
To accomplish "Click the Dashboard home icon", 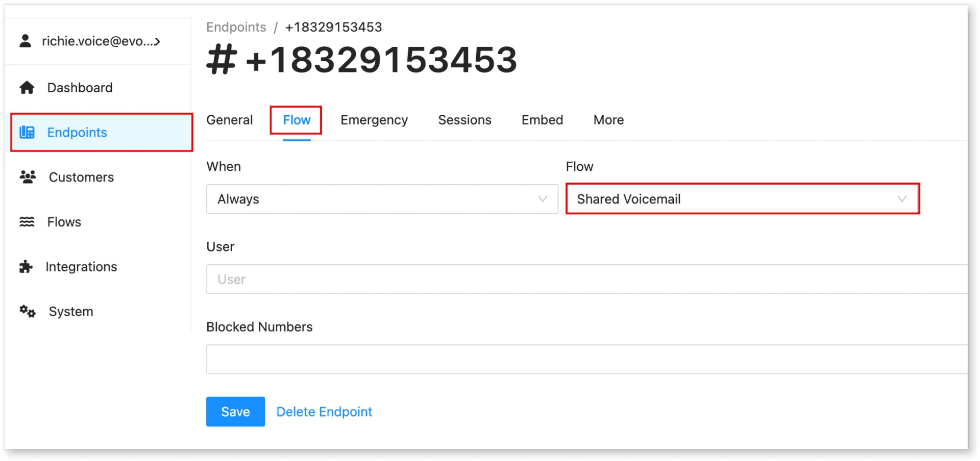I will [x=27, y=88].
